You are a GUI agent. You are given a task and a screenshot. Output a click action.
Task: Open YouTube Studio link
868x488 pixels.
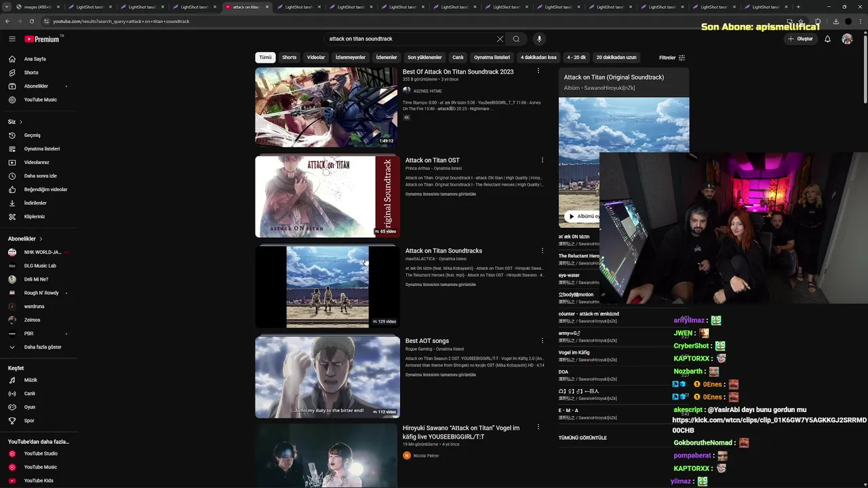[41, 453]
